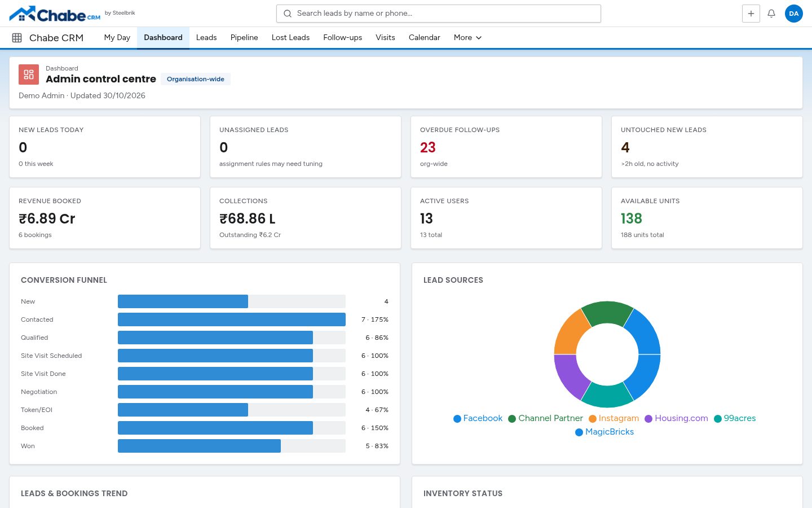Toggle the Channel Partner legend item
This screenshot has width=812, height=508.
pos(545,418)
